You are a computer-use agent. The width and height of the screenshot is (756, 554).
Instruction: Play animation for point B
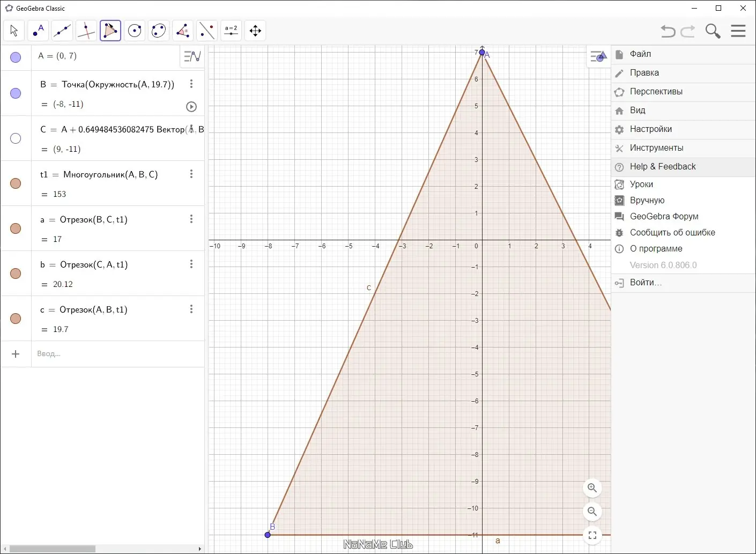click(191, 107)
